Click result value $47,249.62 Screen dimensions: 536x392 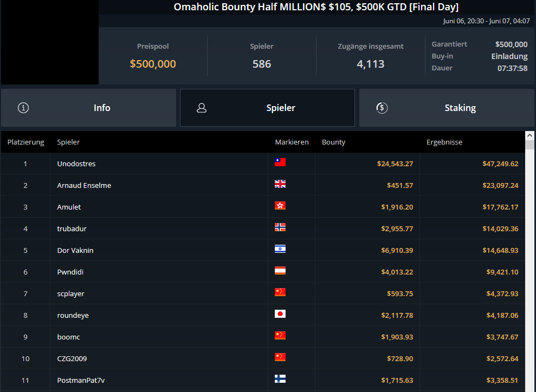500,164
